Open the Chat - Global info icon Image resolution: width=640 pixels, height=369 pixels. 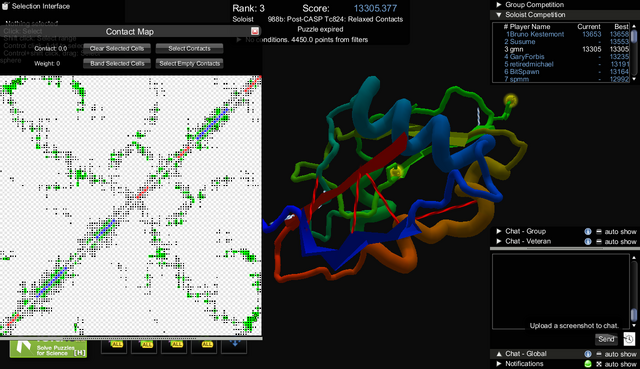click(x=588, y=354)
